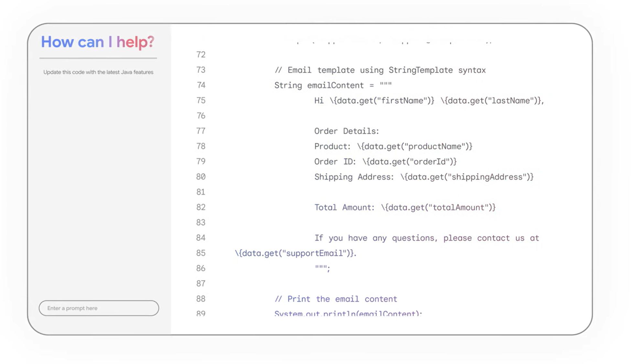
Task: Click line number 78 in the gutter
Action: [201, 146]
